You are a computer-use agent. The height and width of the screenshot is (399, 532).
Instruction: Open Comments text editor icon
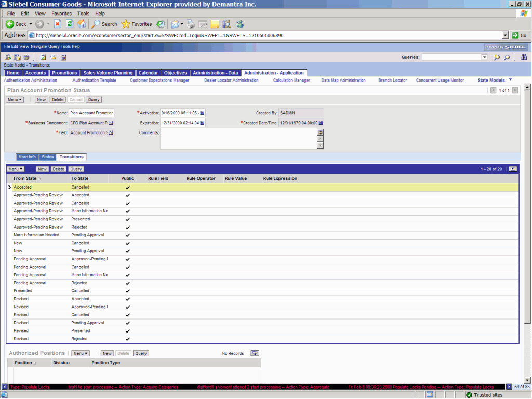pyautogui.click(x=320, y=132)
